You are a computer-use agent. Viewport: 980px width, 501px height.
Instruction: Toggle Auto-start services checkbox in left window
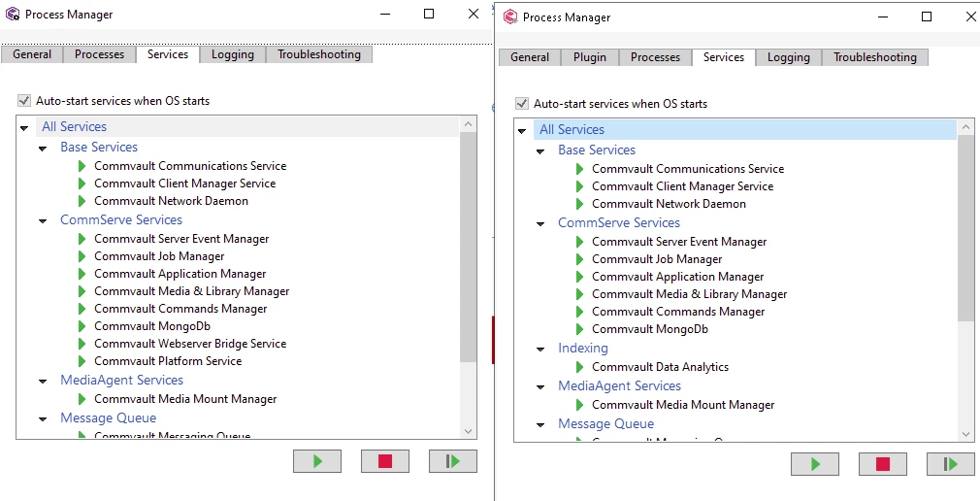23,101
